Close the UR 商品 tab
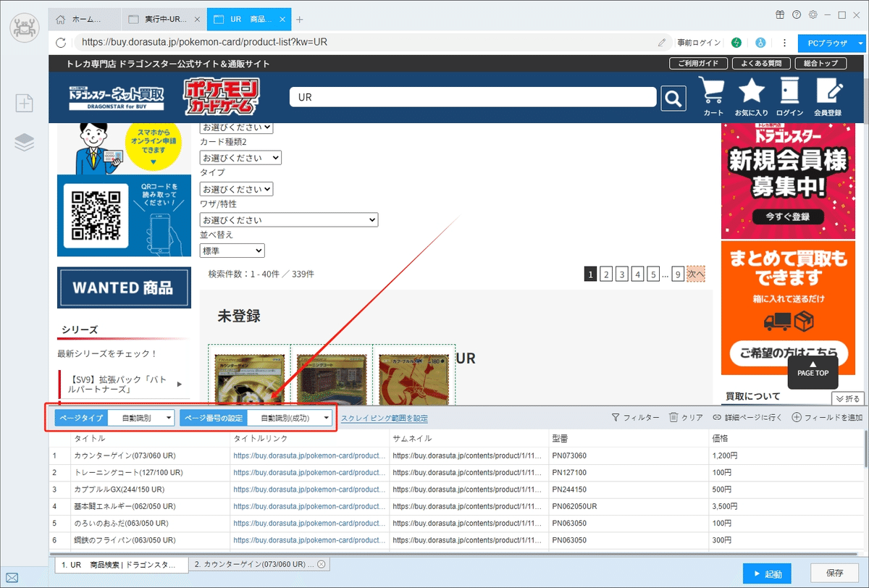Image resolution: width=869 pixels, height=588 pixels. coord(282,20)
